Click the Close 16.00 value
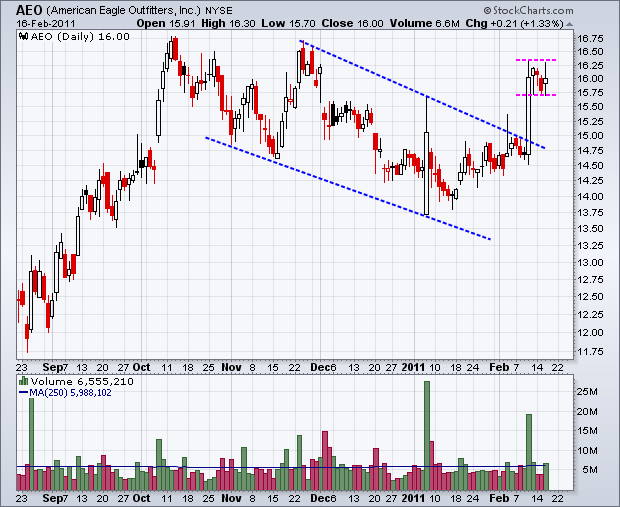This screenshot has height=507, width=620. [x=352, y=23]
